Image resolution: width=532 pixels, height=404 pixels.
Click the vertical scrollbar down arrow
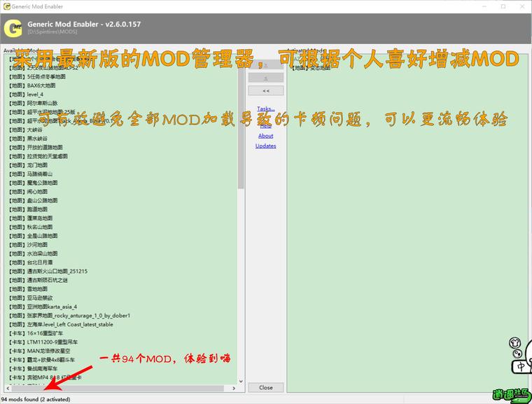click(241, 382)
